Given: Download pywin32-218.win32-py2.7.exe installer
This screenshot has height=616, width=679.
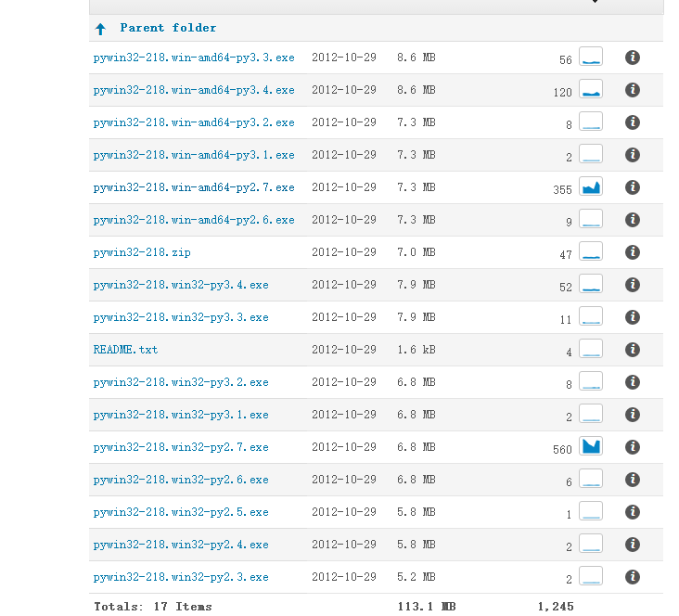Looking at the screenshot, I should pyautogui.click(x=181, y=447).
